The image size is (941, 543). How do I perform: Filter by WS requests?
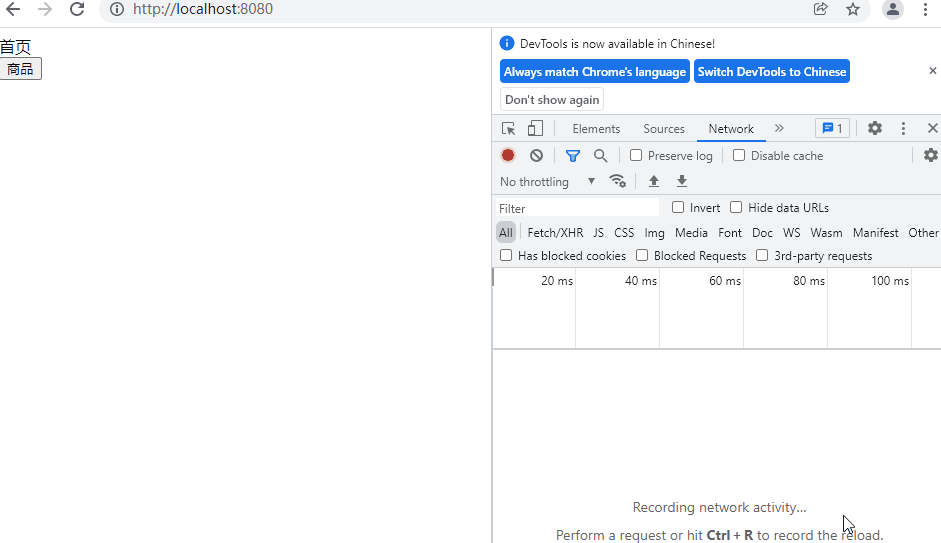click(792, 233)
